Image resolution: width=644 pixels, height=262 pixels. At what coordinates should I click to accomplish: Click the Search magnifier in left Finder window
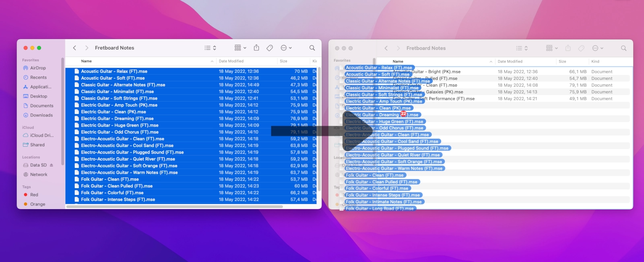click(x=312, y=48)
